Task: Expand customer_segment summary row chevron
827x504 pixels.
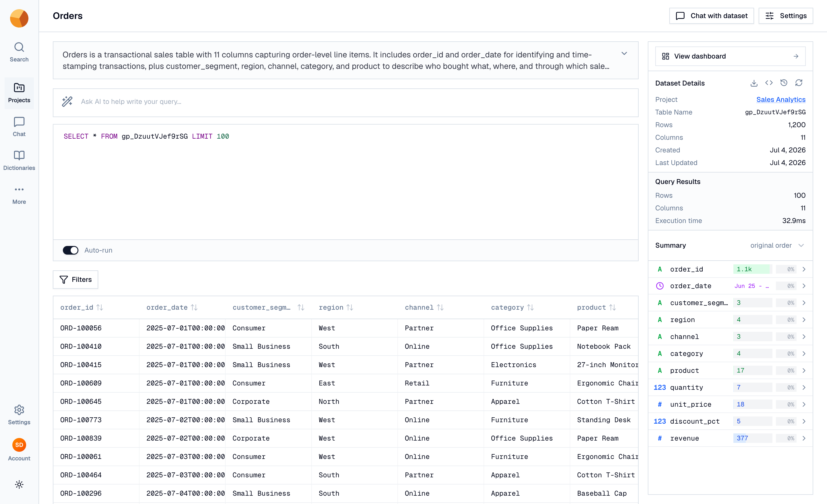Action: [804, 303]
